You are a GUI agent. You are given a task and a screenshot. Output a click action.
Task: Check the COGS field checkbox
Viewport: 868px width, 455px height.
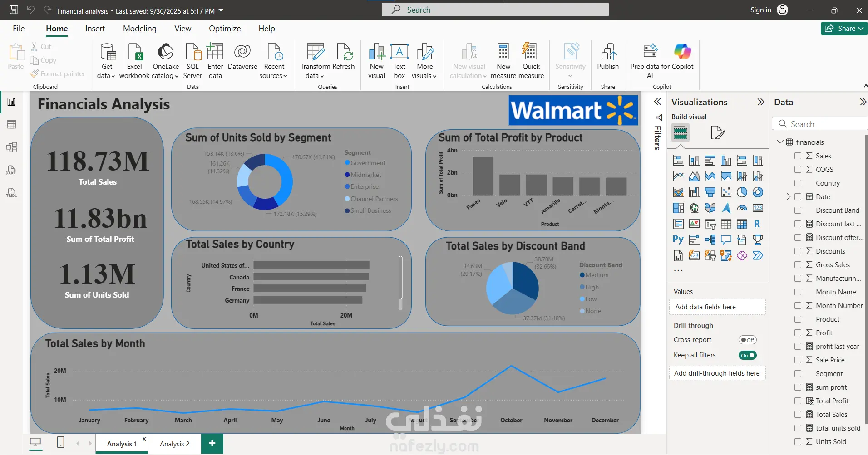(798, 170)
